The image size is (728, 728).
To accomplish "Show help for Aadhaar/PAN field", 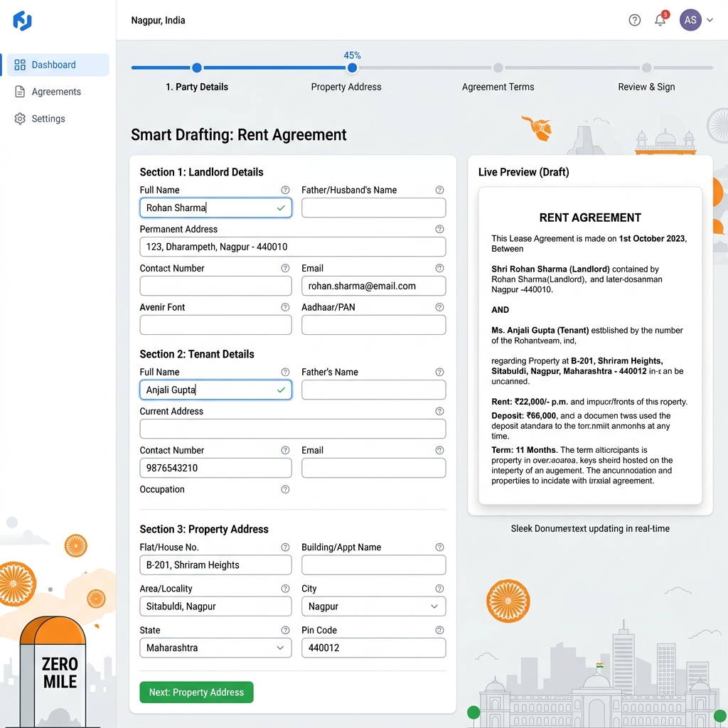I will tap(439, 307).
